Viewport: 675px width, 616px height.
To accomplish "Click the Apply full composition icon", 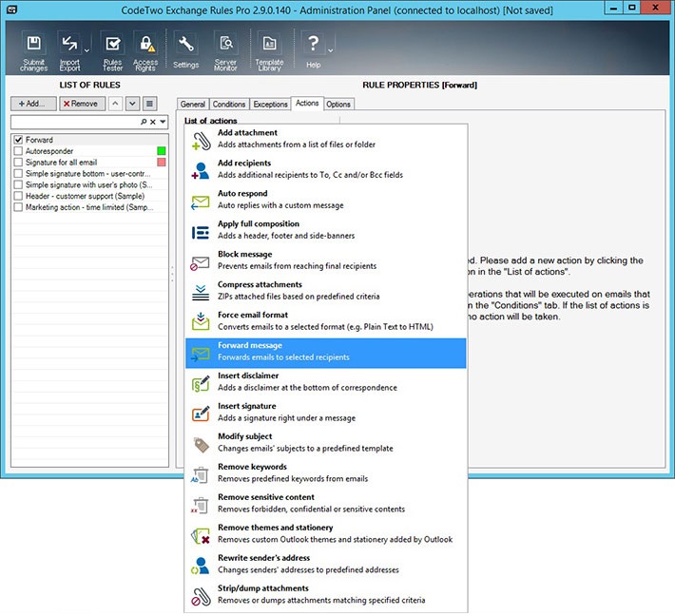I will (x=201, y=232).
